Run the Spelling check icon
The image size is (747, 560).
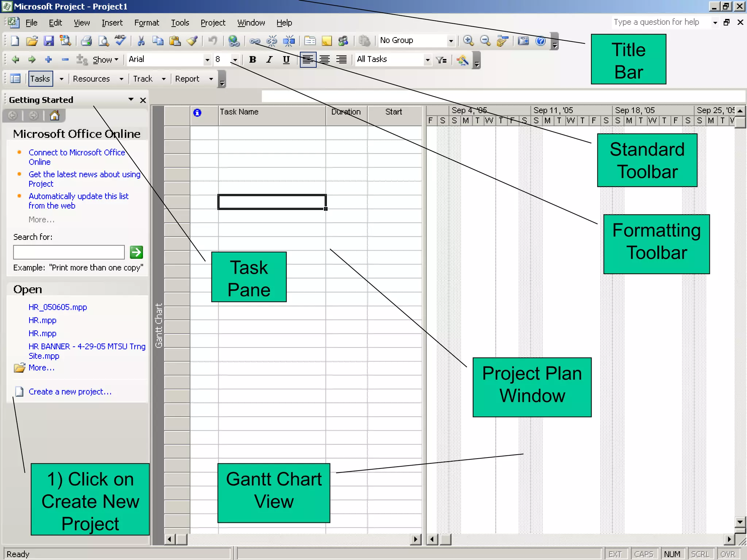point(120,41)
